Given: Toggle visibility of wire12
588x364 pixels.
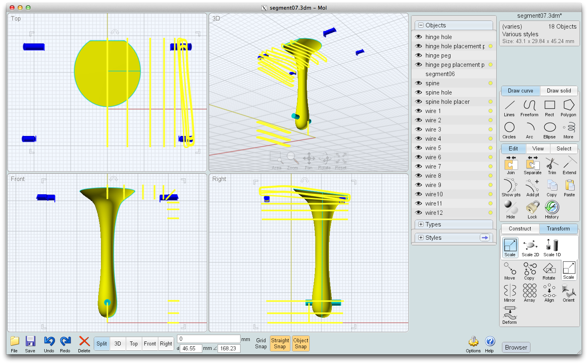Looking at the screenshot, I should coord(419,212).
